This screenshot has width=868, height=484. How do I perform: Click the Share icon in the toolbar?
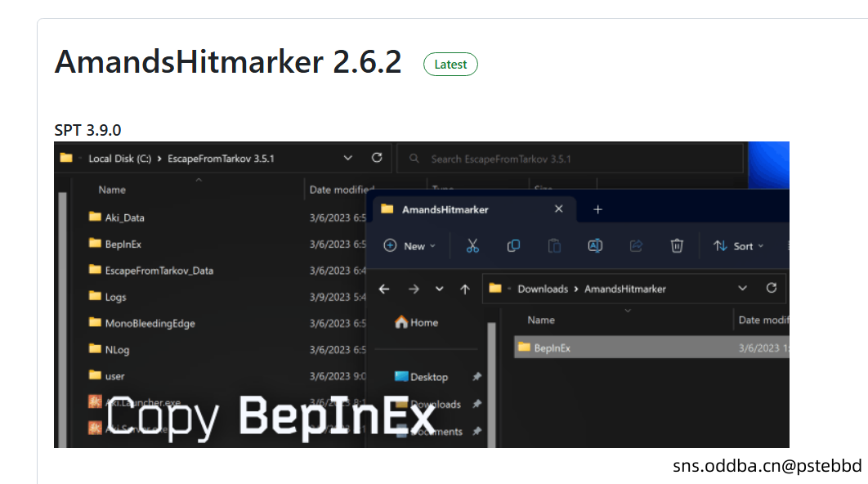[x=636, y=245]
